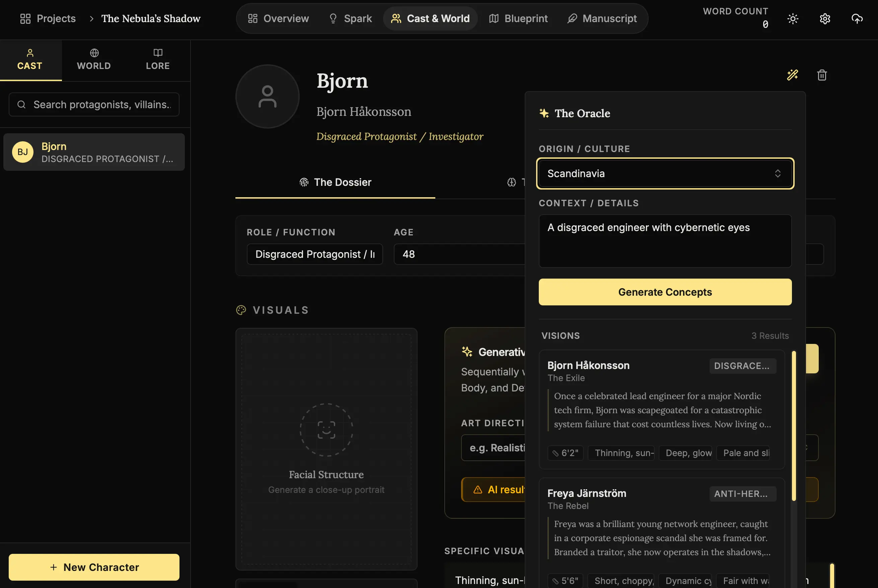Switch to the WORLD sidebar tab
878x588 pixels.
pos(94,60)
